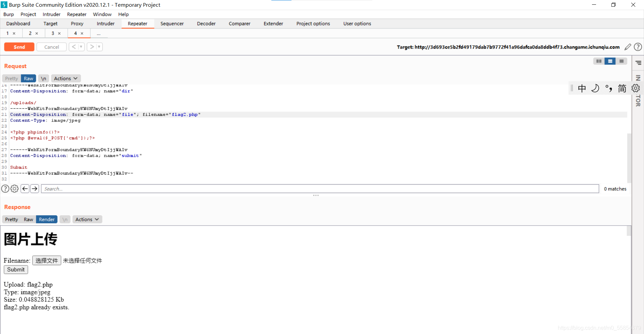Open the Decoder tab
The height and width of the screenshot is (334, 644).
coord(206,23)
